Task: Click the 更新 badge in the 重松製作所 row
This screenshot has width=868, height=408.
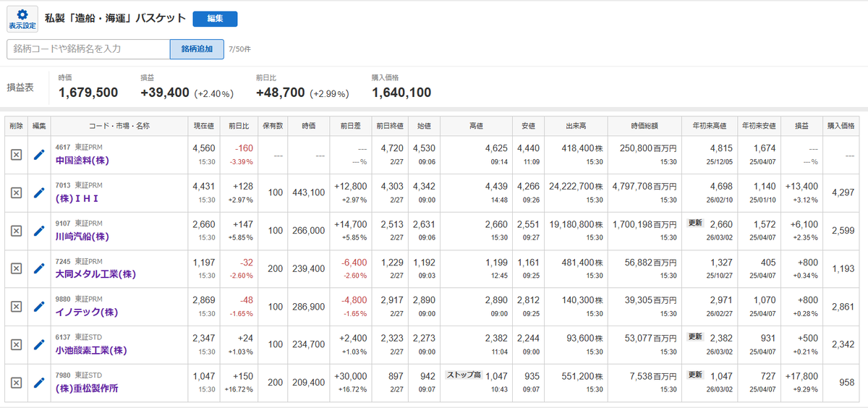Action: point(695,375)
